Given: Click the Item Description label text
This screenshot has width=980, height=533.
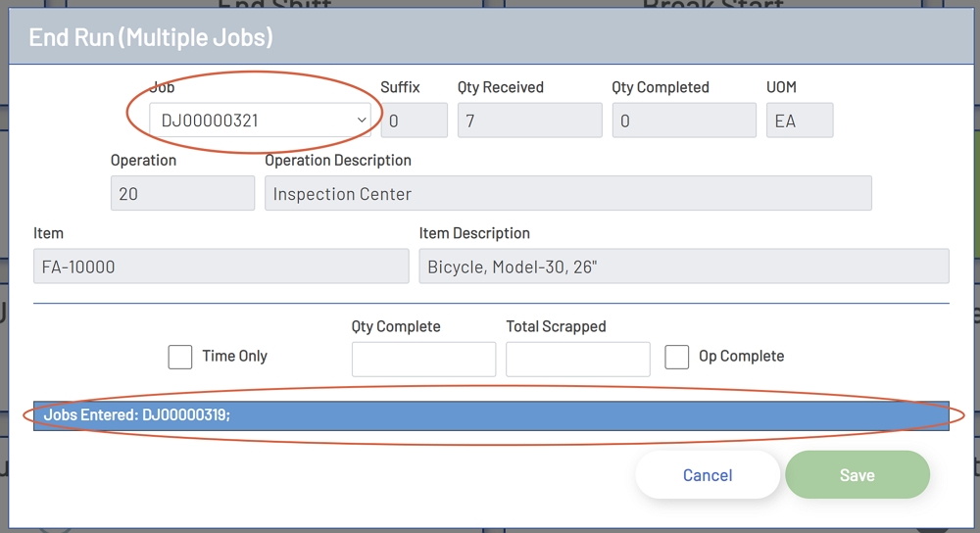Looking at the screenshot, I should (x=474, y=233).
